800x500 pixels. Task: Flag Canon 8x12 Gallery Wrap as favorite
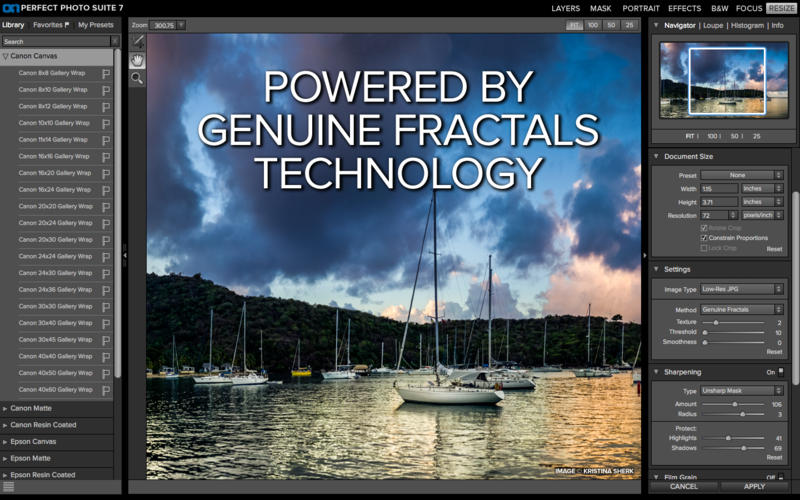(x=106, y=107)
